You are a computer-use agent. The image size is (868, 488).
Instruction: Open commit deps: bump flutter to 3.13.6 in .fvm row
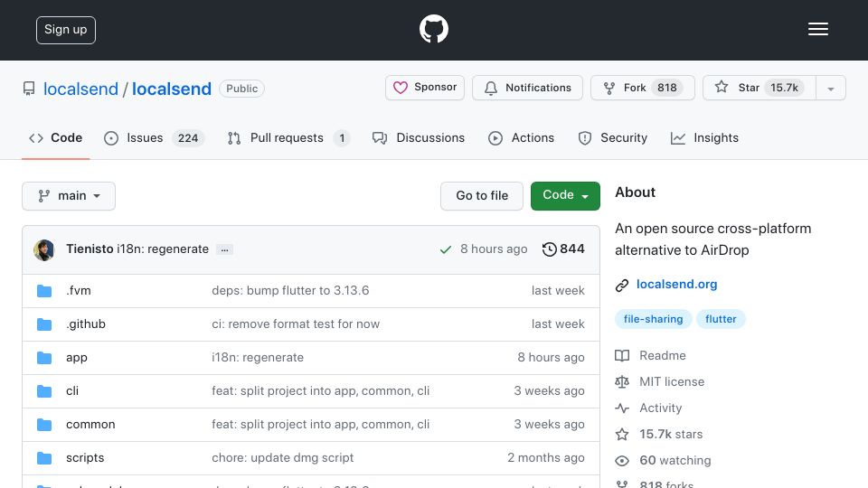(x=290, y=290)
